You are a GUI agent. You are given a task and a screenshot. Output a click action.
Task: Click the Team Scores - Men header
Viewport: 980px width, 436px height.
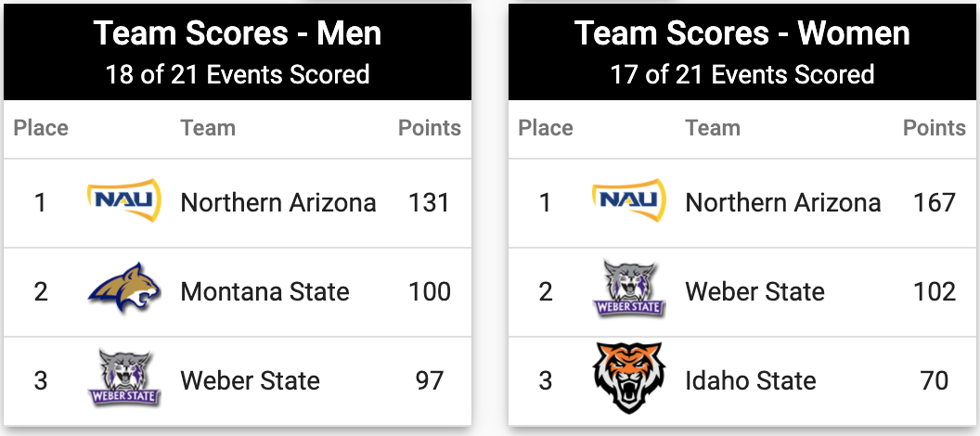238,33
